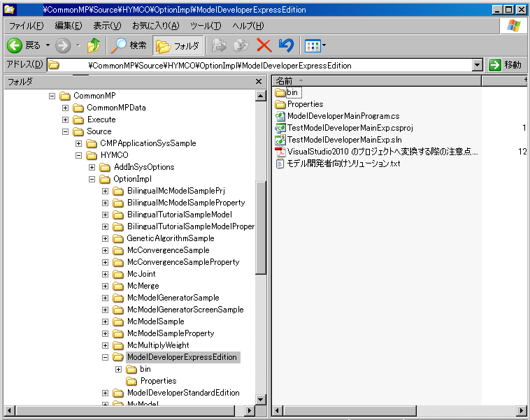Select the PDF file VisualStudio2010 notes

coord(382,152)
